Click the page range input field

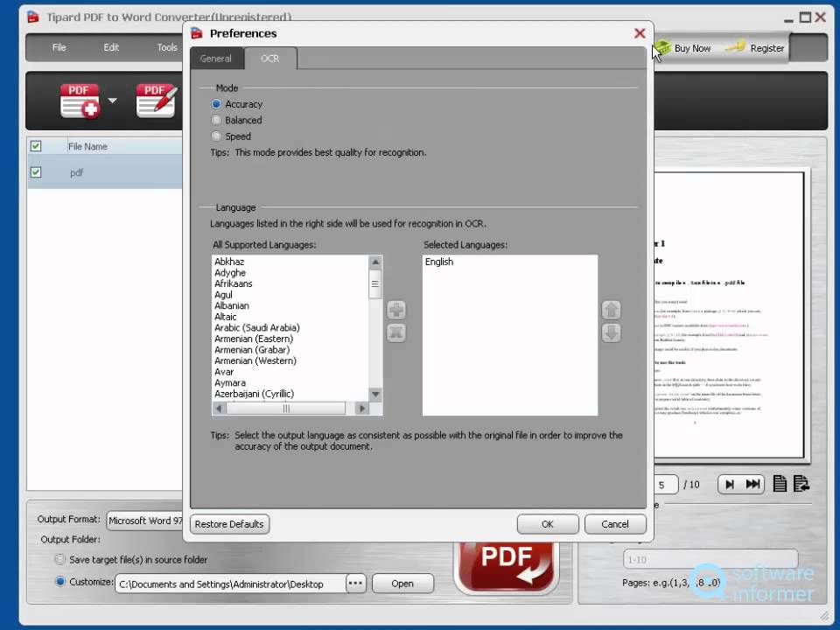710,559
